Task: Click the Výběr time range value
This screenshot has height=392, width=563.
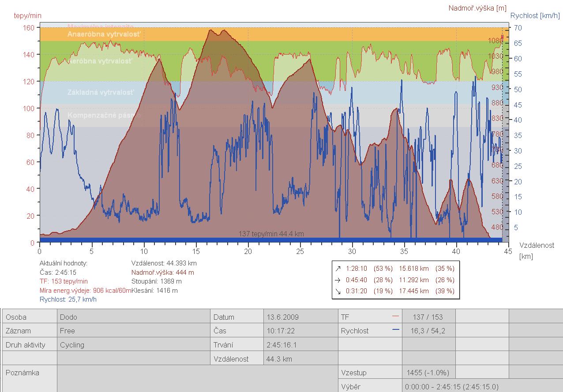Action: [x=451, y=387]
